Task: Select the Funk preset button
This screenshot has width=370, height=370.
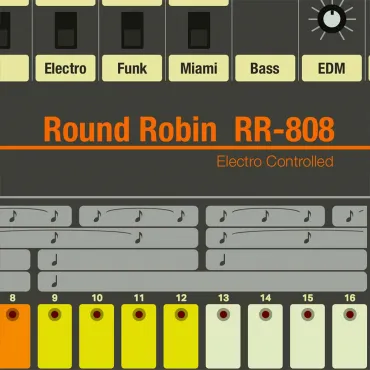Action: [x=132, y=68]
